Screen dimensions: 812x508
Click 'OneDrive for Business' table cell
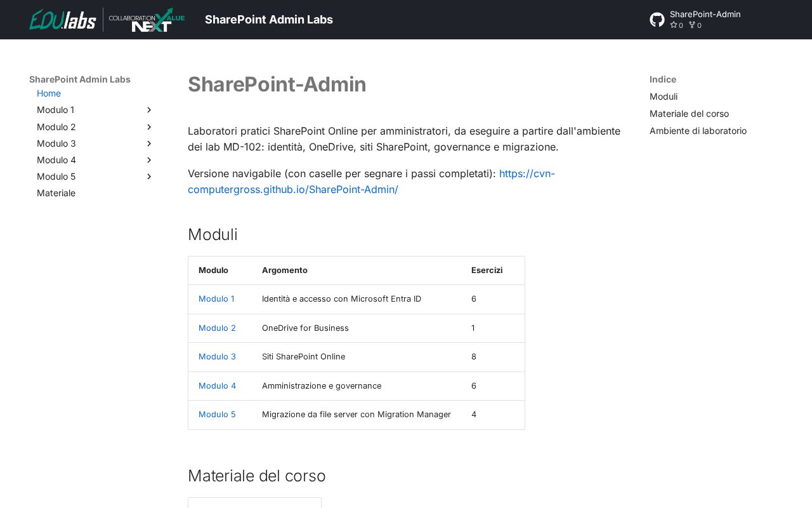305,328
